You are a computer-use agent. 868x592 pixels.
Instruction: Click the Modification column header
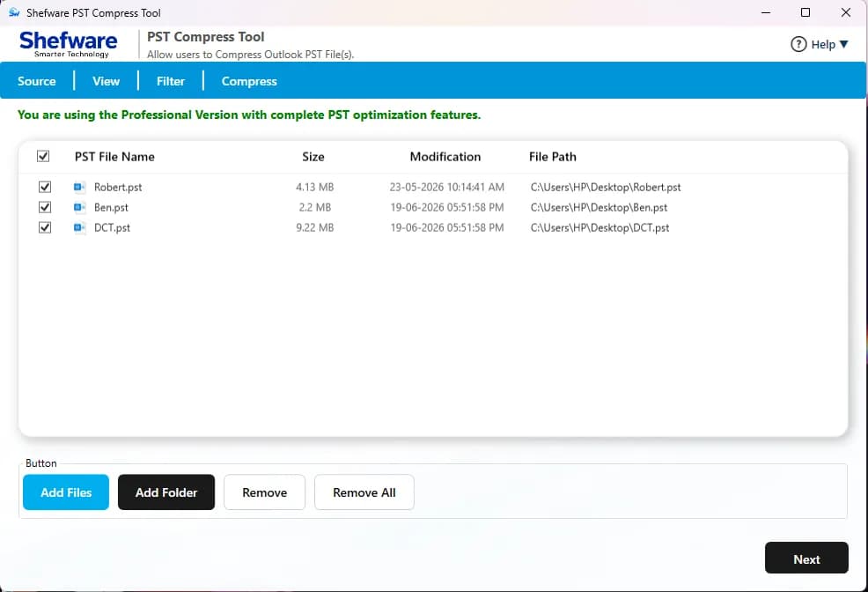(445, 157)
